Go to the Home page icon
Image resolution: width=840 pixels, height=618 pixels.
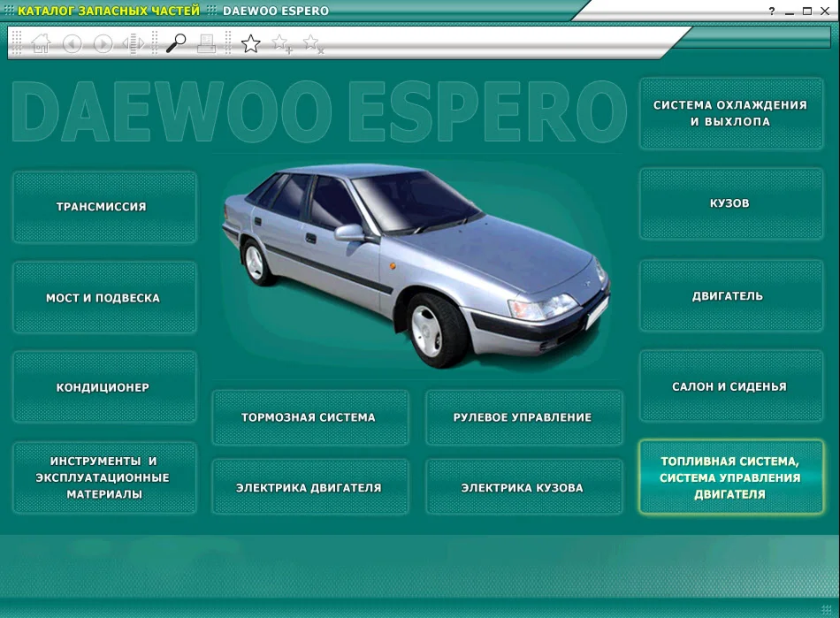[x=41, y=43]
